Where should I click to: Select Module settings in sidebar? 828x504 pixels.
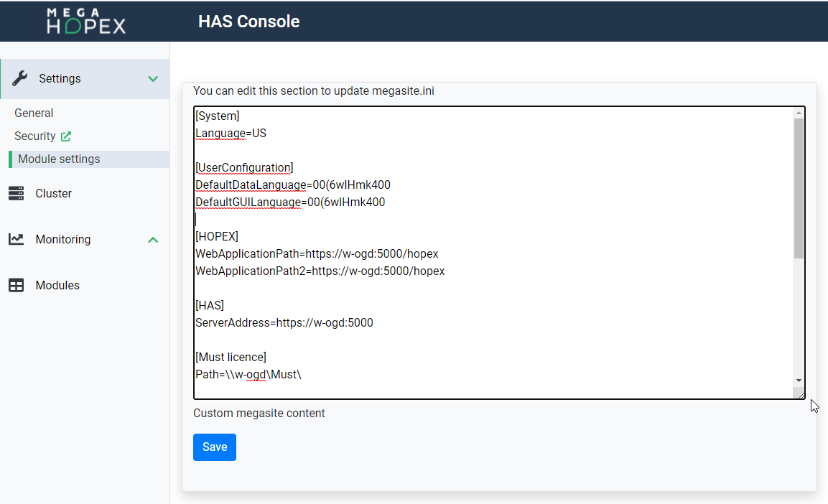click(59, 159)
